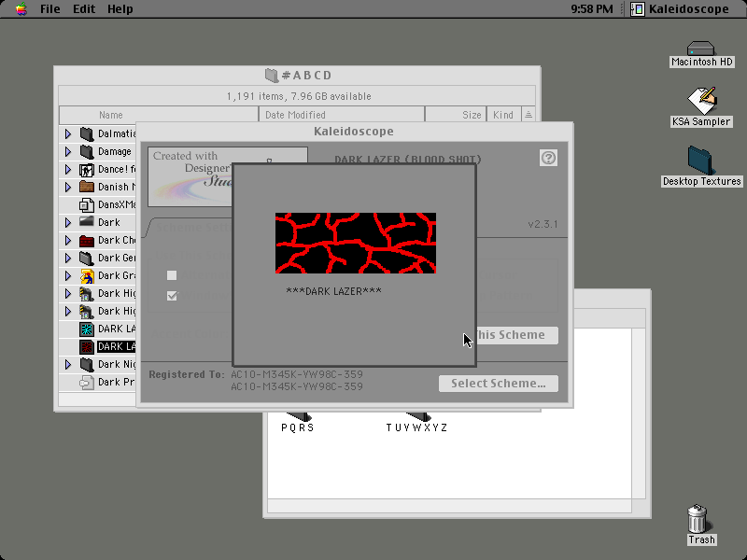Check the unchecked box in Kaleidoscope settings
Image resolution: width=747 pixels, height=560 pixels.
[x=172, y=275]
